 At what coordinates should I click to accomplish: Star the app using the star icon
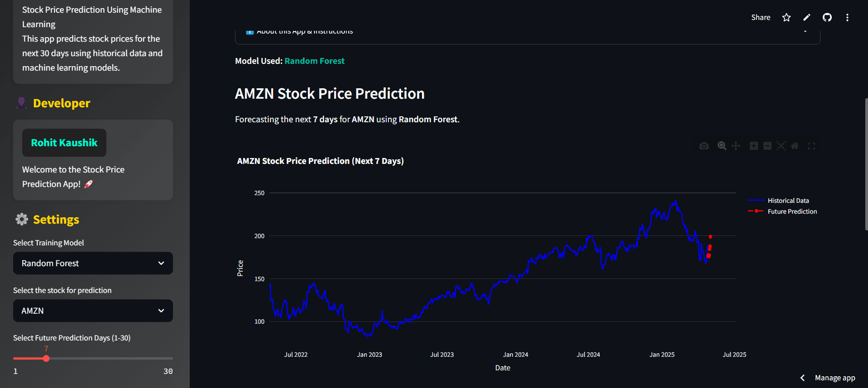[x=786, y=17]
